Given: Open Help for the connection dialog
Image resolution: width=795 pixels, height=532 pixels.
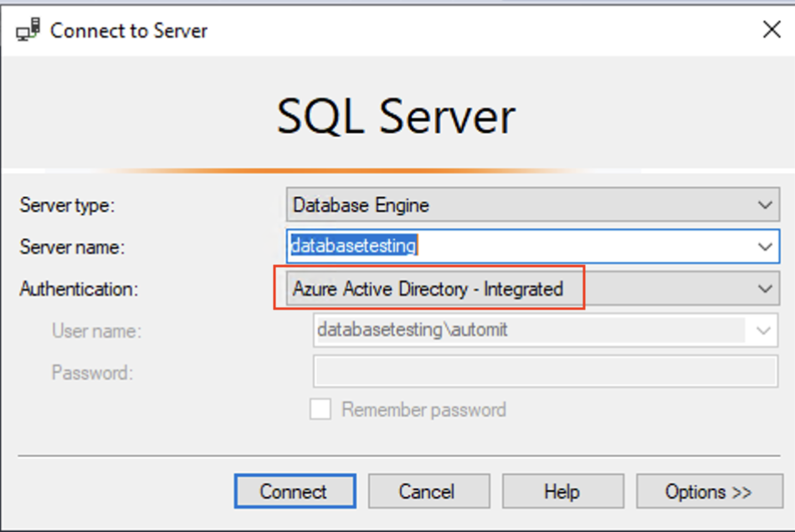Looking at the screenshot, I should (562, 491).
